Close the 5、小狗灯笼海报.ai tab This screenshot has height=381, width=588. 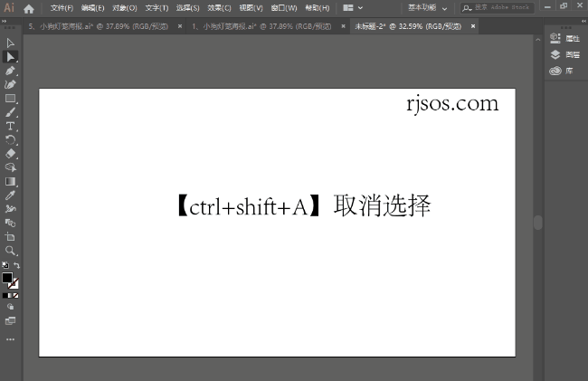(x=180, y=26)
